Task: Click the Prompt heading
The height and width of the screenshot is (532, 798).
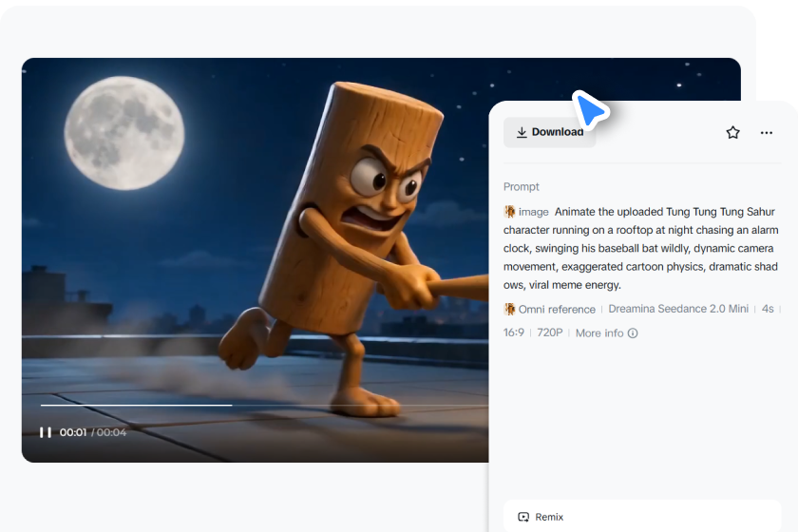Action: (522, 187)
